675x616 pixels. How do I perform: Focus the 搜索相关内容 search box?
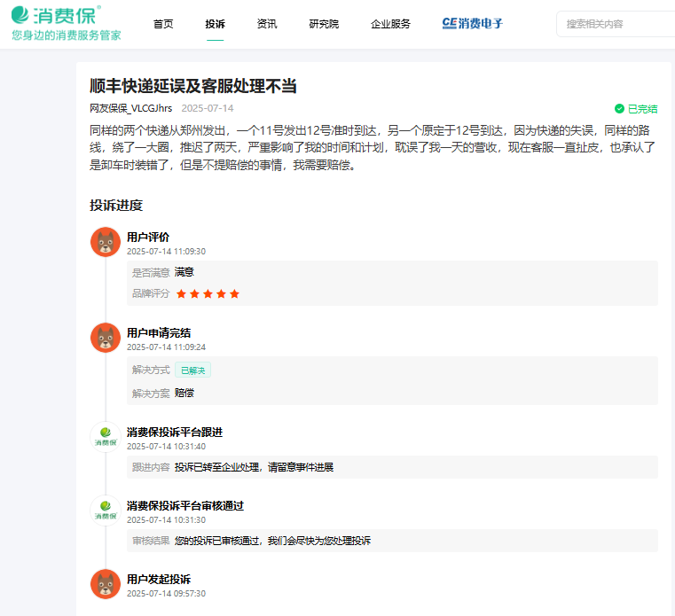tap(616, 24)
